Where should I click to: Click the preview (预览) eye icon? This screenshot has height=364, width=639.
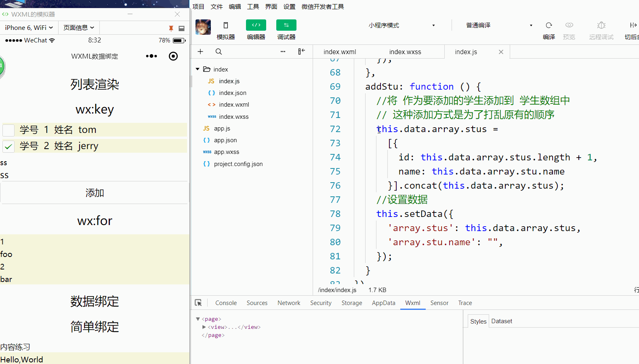[569, 25]
